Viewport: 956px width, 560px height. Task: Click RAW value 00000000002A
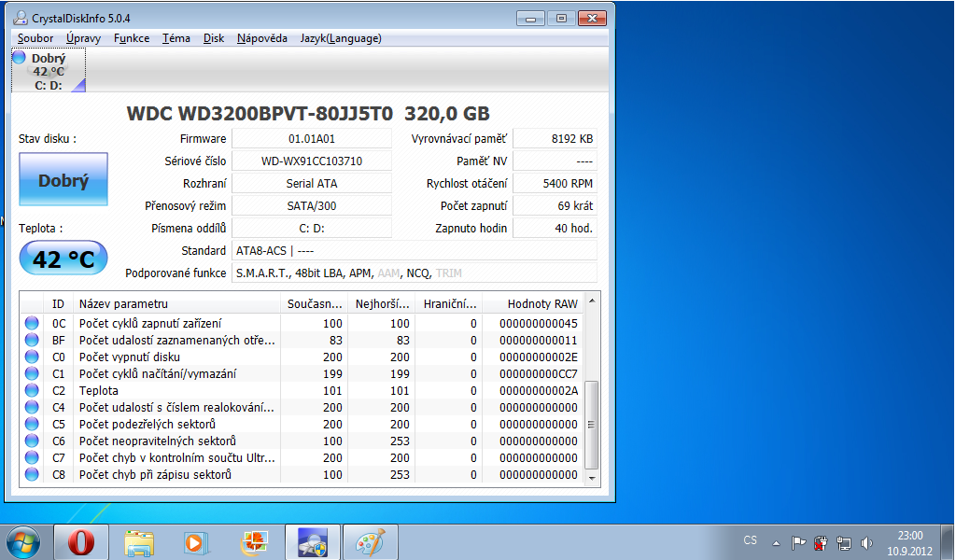point(539,390)
